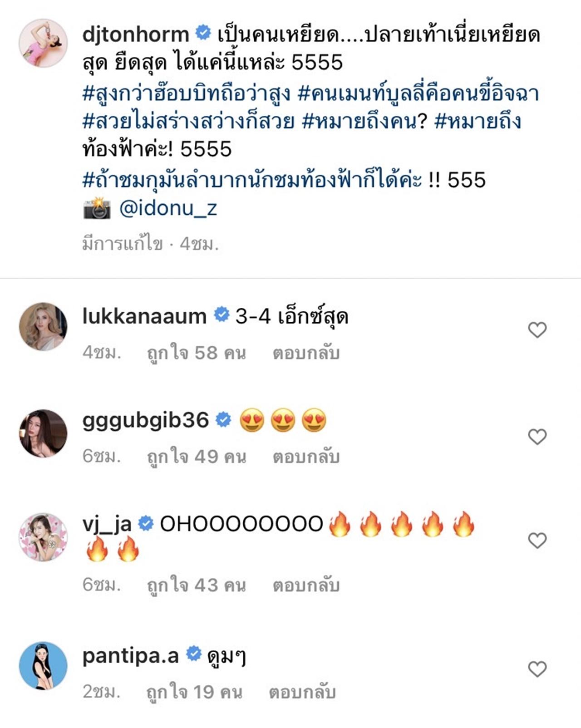This screenshot has width=581, height=728.
Task: Open hashtag #สวยไม่สร่างสว่างก็สวย
Action: [188, 121]
